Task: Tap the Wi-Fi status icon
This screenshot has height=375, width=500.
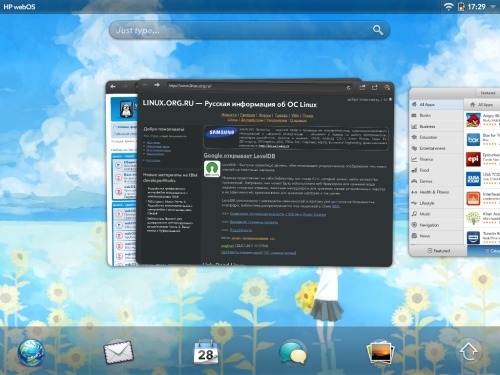Action: pyautogui.click(x=449, y=6)
